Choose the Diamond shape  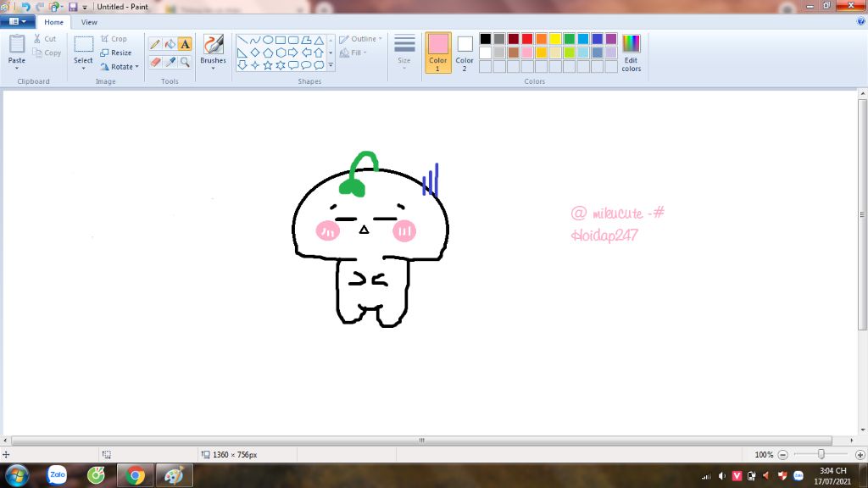pos(255,53)
